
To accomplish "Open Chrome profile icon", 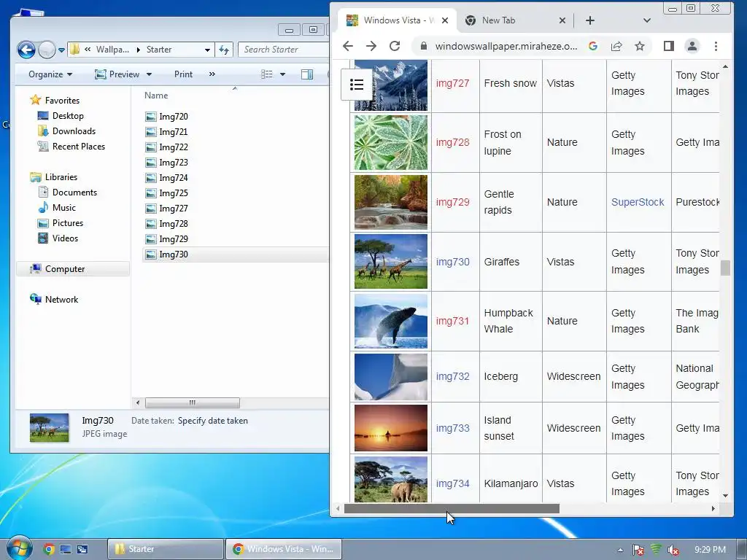I will coord(692,46).
